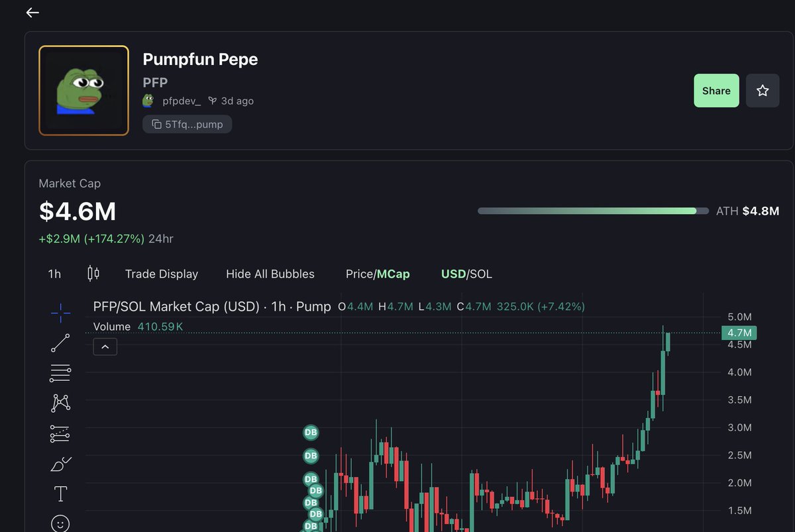Select the text annotation tool
This screenshot has width=795, height=532.
click(60, 494)
